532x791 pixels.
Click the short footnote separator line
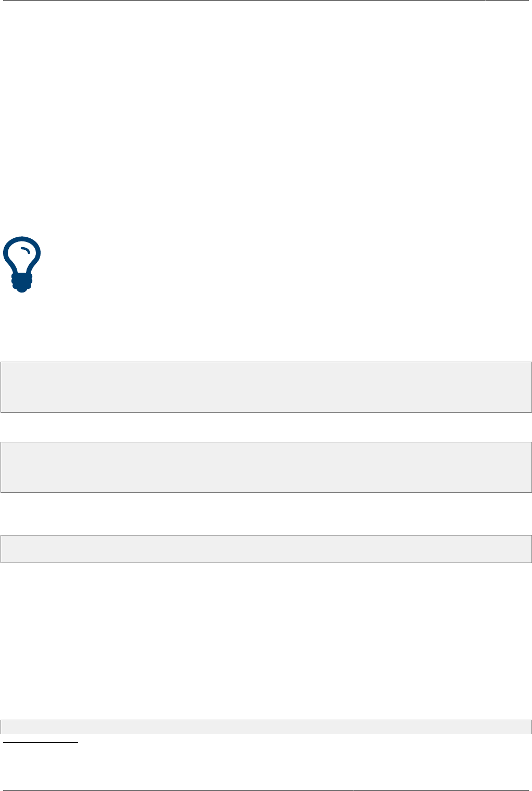pyautogui.click(x=39, y=743)
